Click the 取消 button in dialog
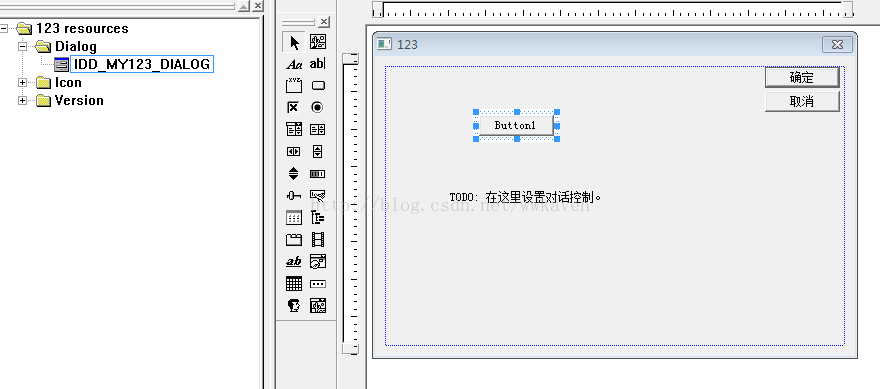This screenshot has width=880, height=389. [802, 102]
